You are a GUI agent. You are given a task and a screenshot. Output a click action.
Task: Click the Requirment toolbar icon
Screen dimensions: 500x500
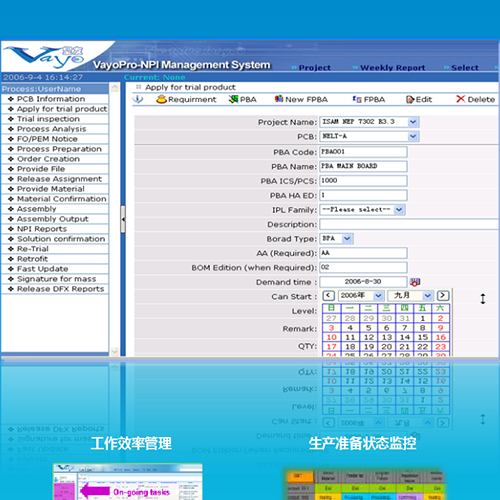(161, 99)
